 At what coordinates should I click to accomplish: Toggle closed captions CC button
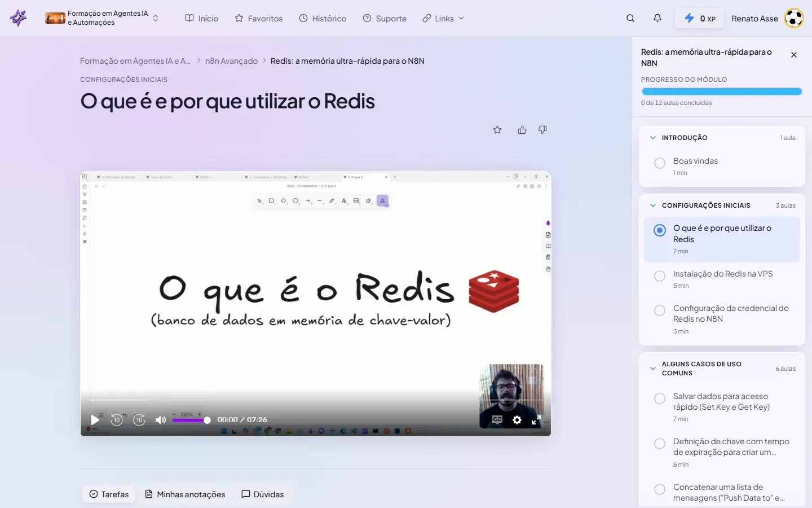(497, 419)
